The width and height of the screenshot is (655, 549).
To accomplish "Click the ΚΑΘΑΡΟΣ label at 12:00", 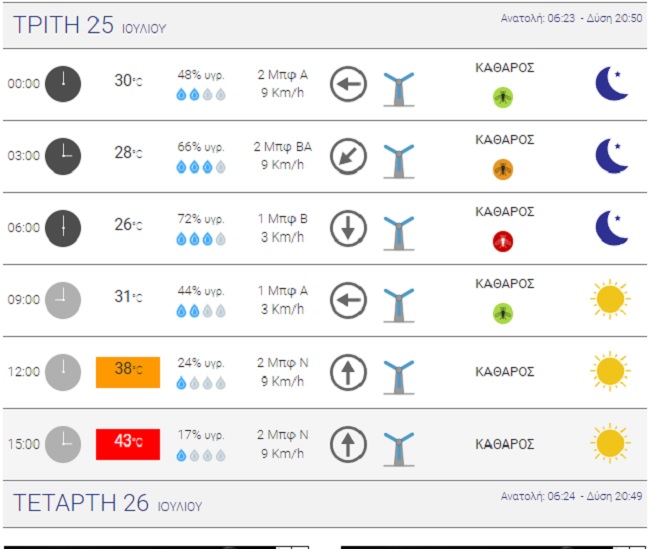I will [505, 372].
